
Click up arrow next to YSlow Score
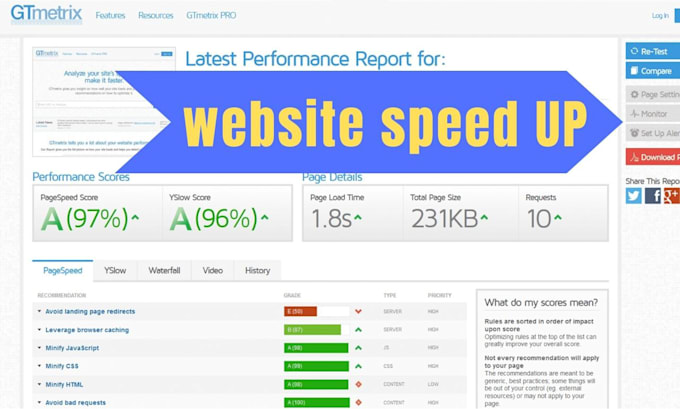pyautogui.click(x=265, y=217)
